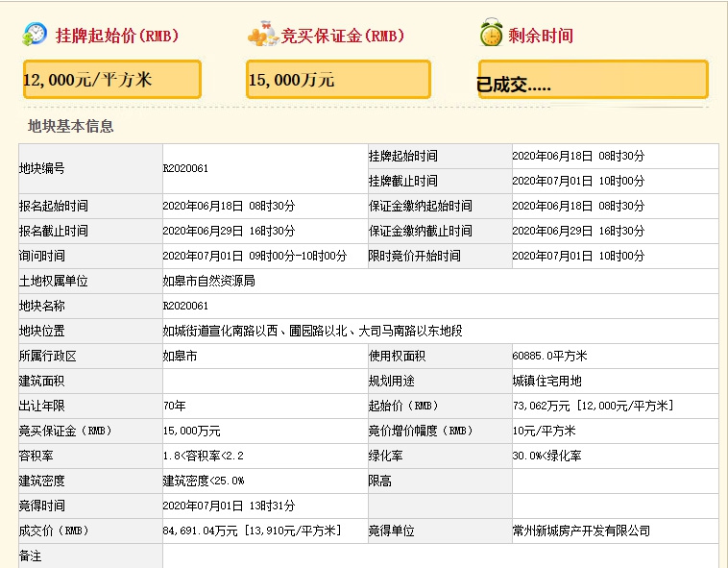Screen dimensions: 728x568
Task: Select the 1.8<容积率<2.2 value
Action: pyautogui.click(x=204, y=457)
